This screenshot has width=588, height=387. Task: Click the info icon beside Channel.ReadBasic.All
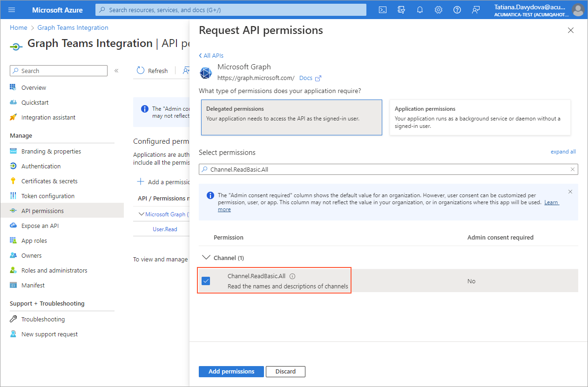[x=292, y=276]
